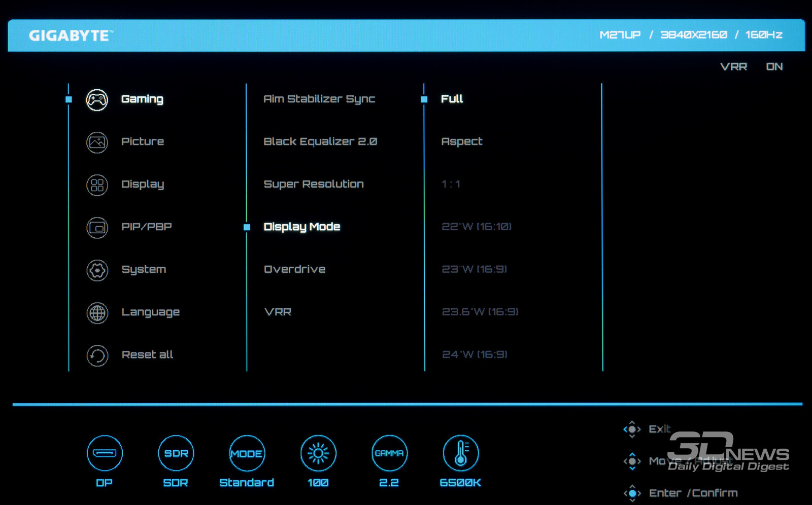Screen dimensions: 812x505
Task: Pick the 1:1 display mode option
Action: tap(451, 184)
